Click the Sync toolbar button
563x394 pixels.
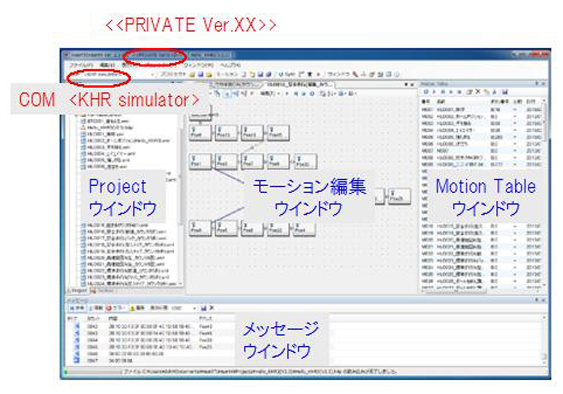286,74
